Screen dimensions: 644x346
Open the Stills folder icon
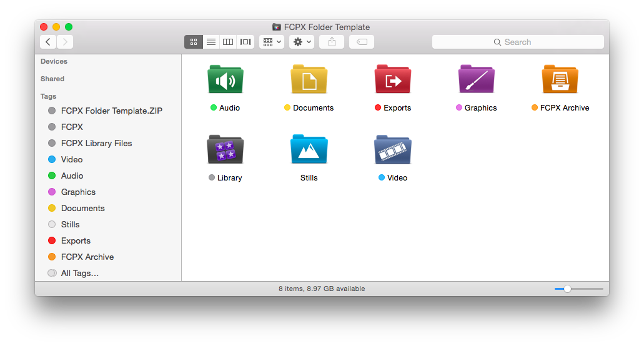click(x=309, y=149)
